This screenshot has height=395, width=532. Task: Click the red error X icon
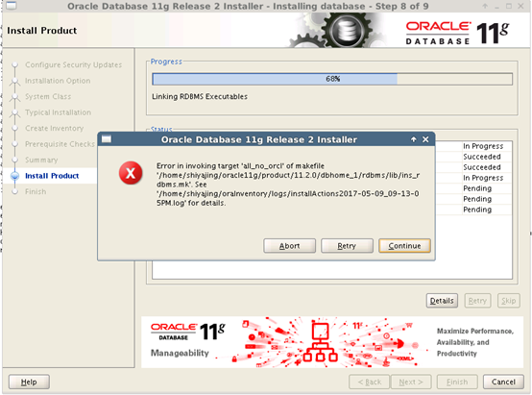pos(131,173)
